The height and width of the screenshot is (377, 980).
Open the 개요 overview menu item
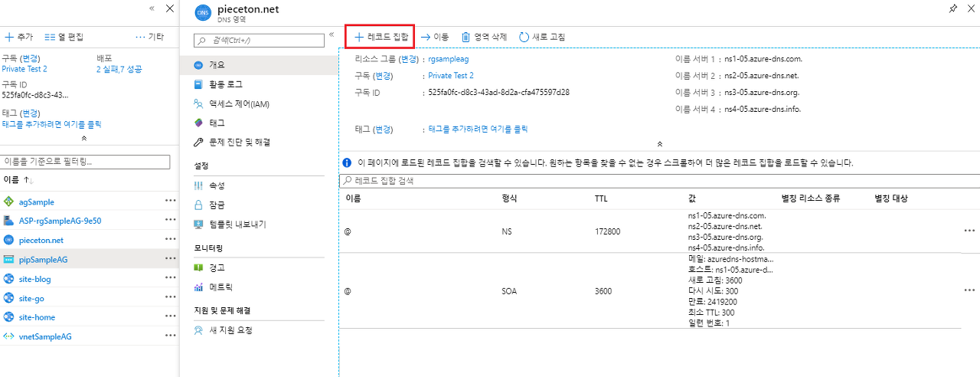point(260,65)
